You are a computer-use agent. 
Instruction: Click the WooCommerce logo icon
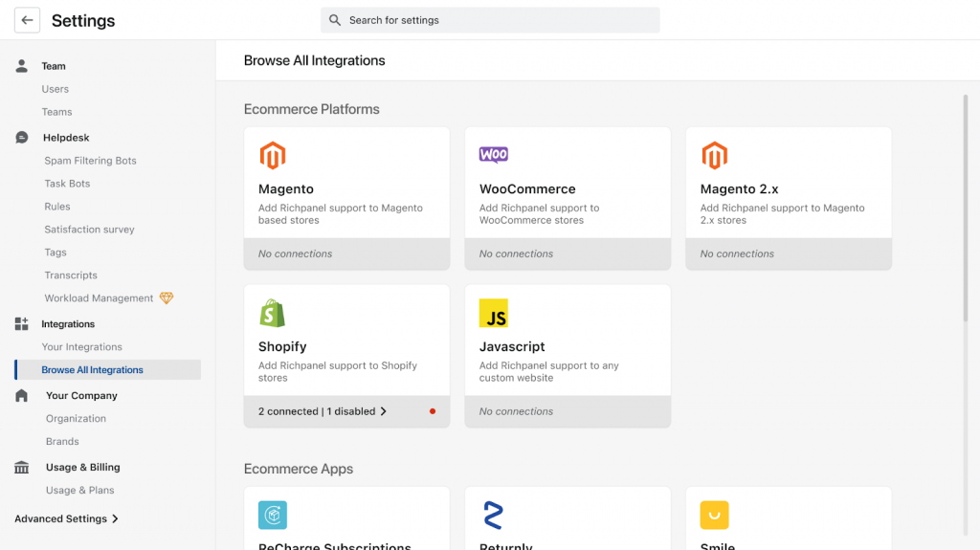click(x=494, y=155)
